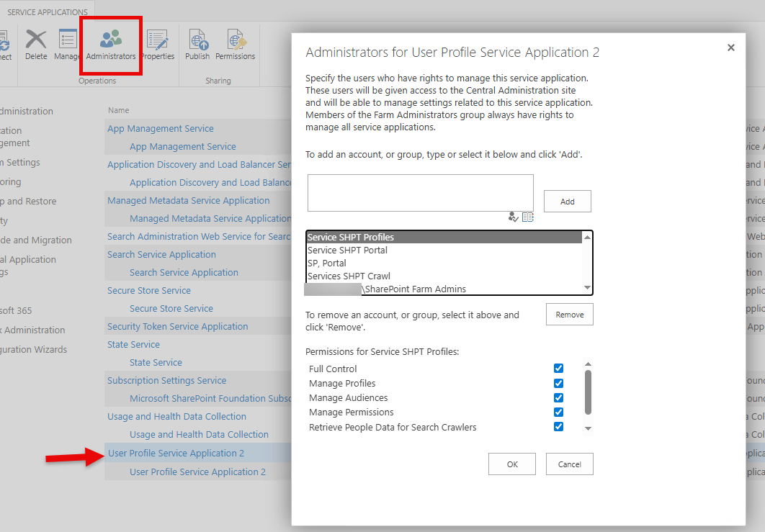Click the Name column header
Viewport: 765px width, 532px height.
pyautogui.click(x=119, y=110)
